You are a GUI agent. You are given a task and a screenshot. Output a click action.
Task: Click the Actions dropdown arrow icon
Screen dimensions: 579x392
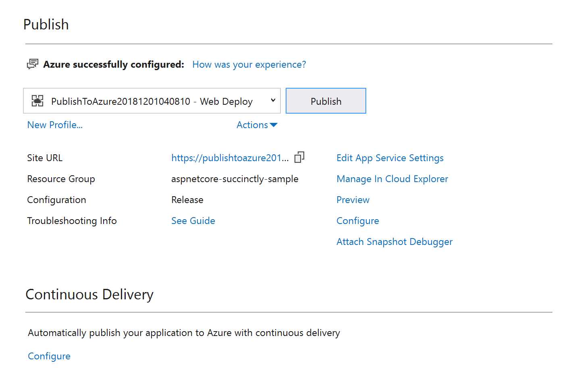coord(274,125)
